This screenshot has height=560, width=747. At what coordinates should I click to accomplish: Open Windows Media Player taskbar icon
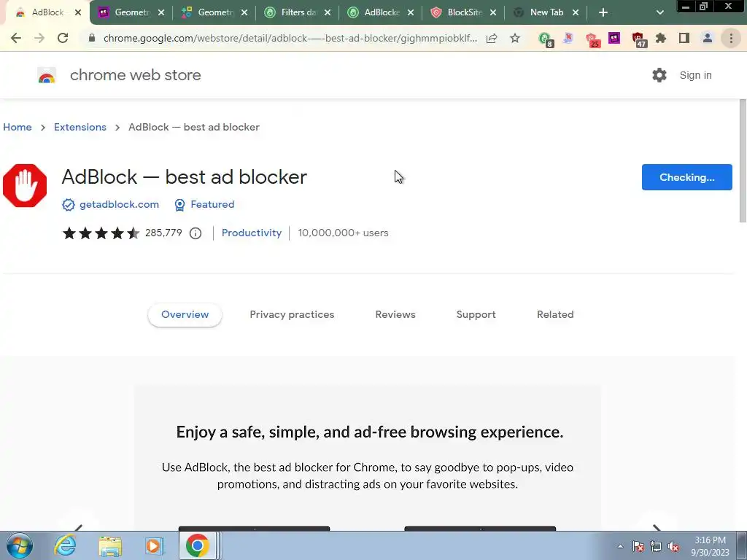(x=155, y=545)
